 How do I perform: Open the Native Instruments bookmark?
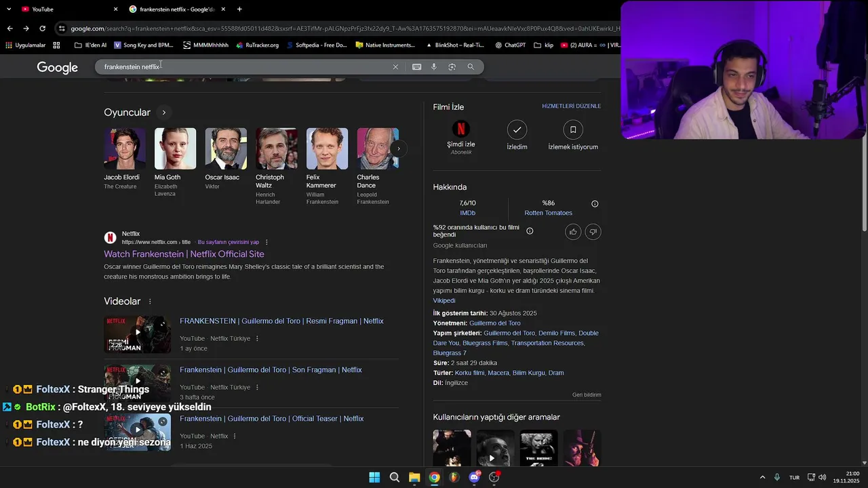(x=384, y=45)
